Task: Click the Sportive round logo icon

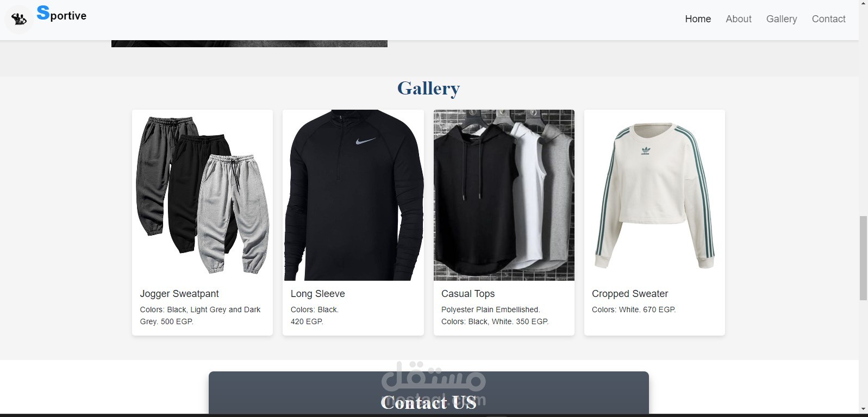Action: (19, 20)
